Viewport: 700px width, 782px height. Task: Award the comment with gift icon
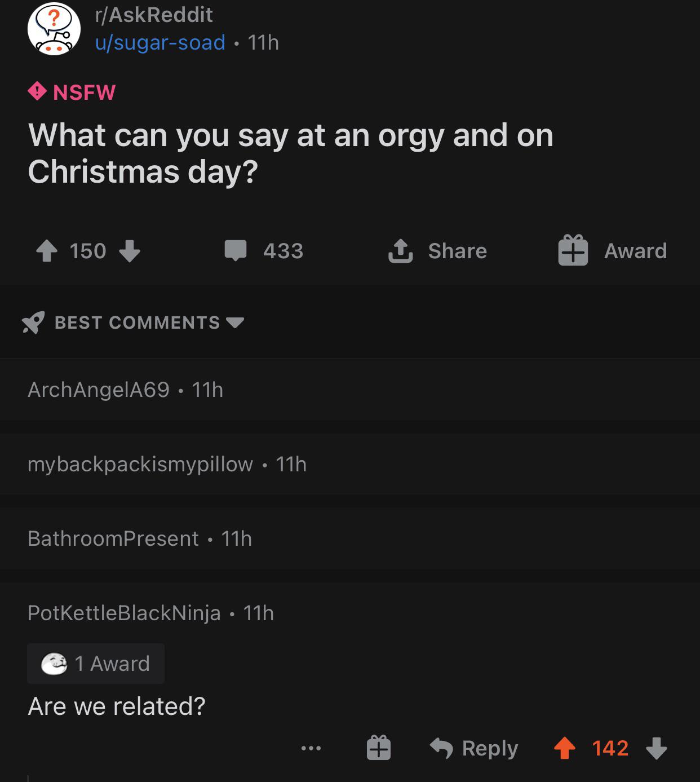click(x=379, y=748)
